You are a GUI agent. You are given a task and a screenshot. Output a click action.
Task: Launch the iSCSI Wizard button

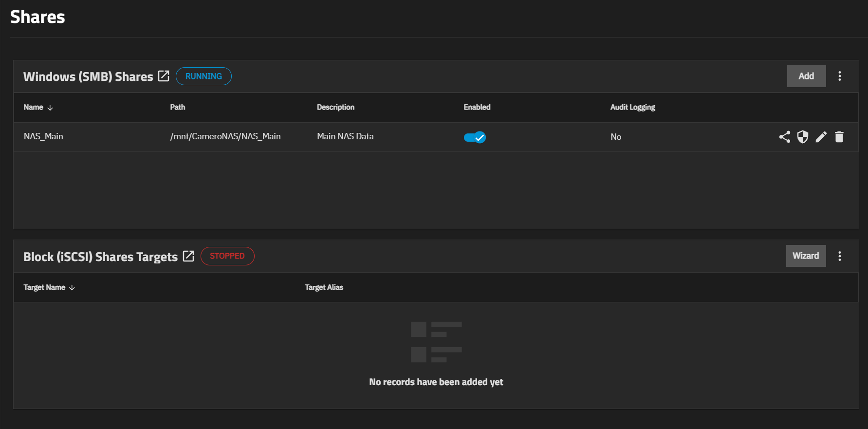coord(805,256)
